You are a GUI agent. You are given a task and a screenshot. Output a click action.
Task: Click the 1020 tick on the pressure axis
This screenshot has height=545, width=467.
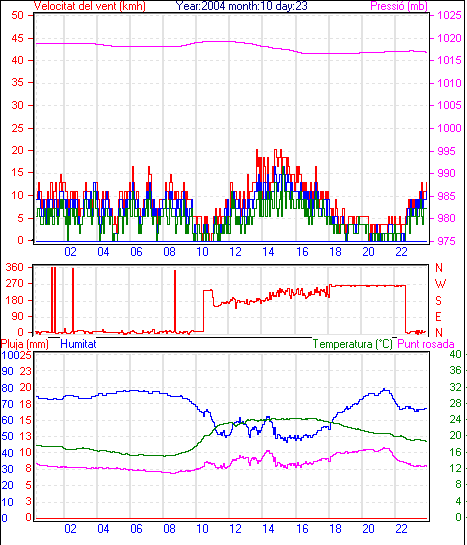pos(449,38)
